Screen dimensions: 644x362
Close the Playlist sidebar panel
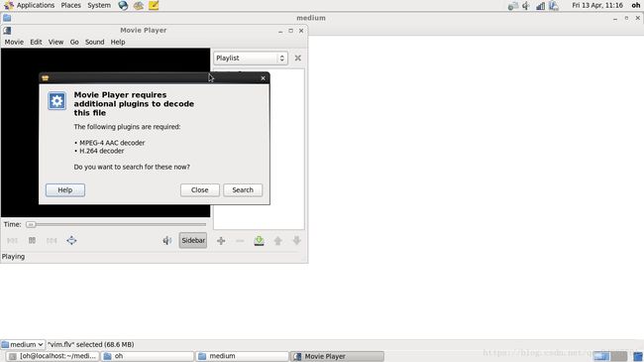click(298, 58)
